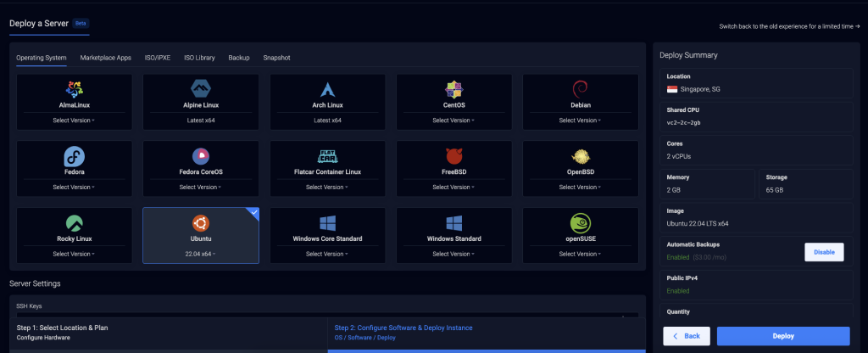Select the Alpine Linux logo

coord(201,89)
